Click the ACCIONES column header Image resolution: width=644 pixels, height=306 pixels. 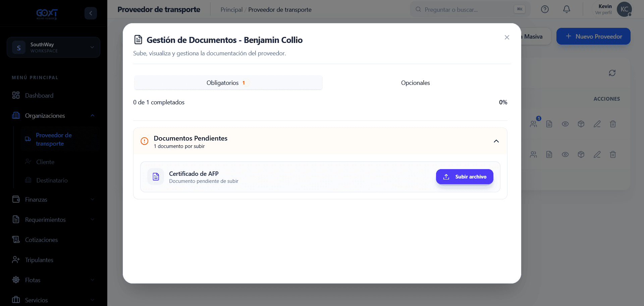click(606, 99)
